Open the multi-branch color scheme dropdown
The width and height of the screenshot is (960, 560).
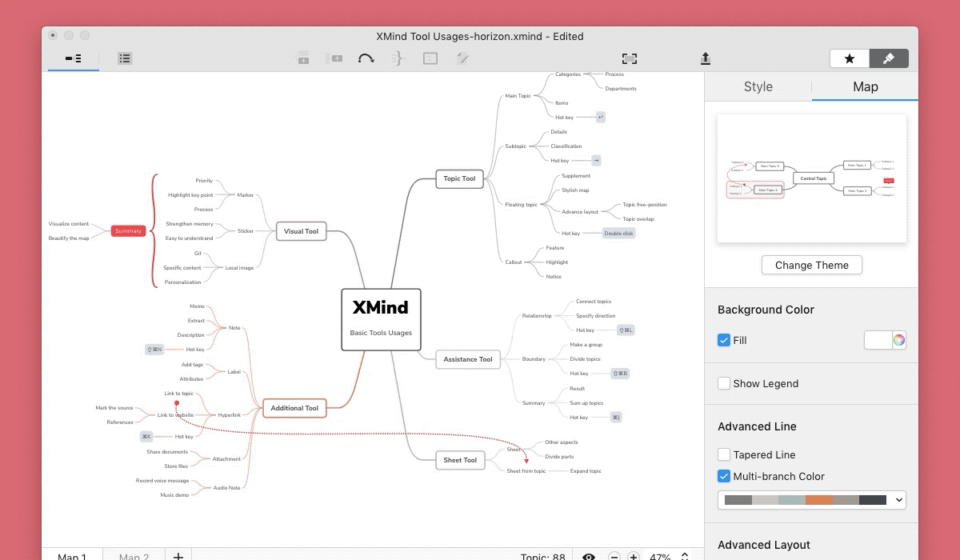tap(812, 500)
